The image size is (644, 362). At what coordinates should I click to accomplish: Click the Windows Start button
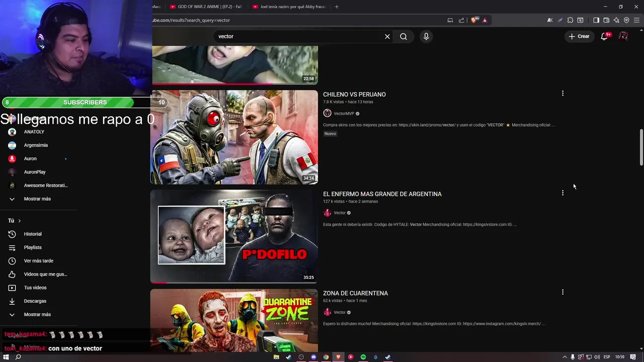click(x=6, y=357)
